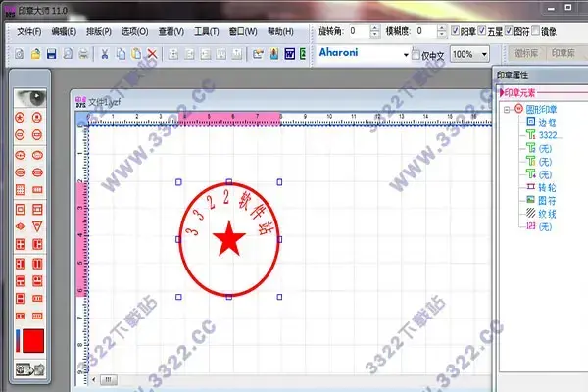Increase the 模糊度 blur value
This screenshot has width=588, height=392.
coord(442,28)
